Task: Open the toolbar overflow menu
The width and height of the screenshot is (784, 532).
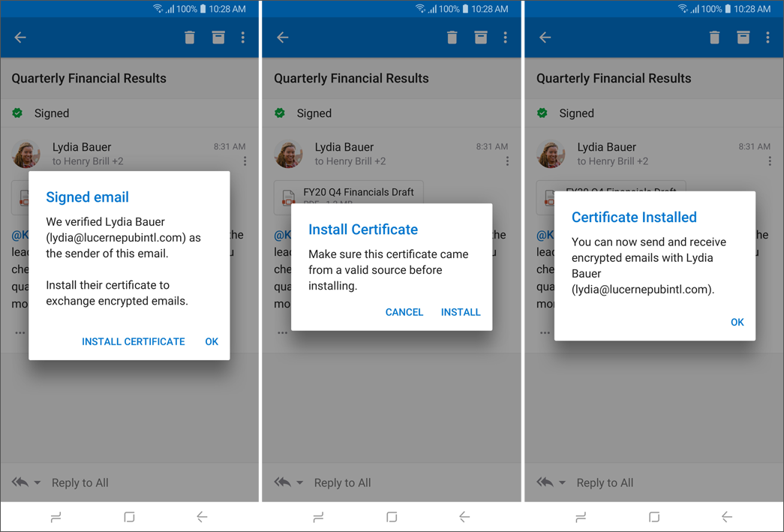Action: coord(243,37)
